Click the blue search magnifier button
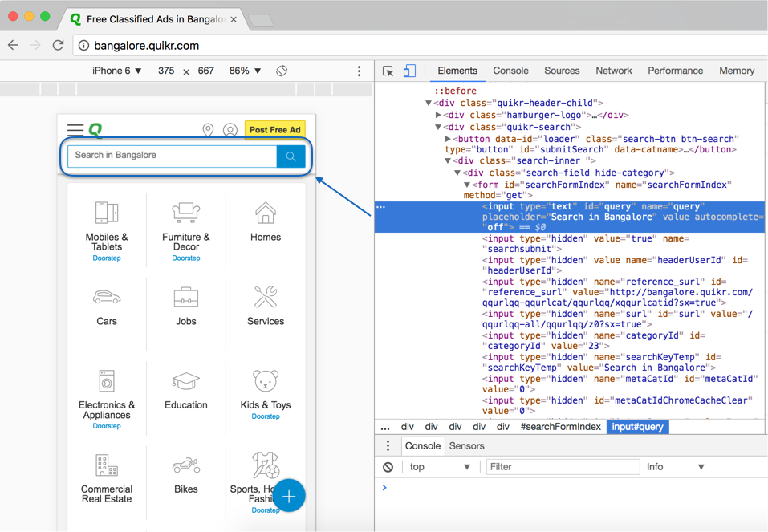768x532 pixels. coord(291,156)
